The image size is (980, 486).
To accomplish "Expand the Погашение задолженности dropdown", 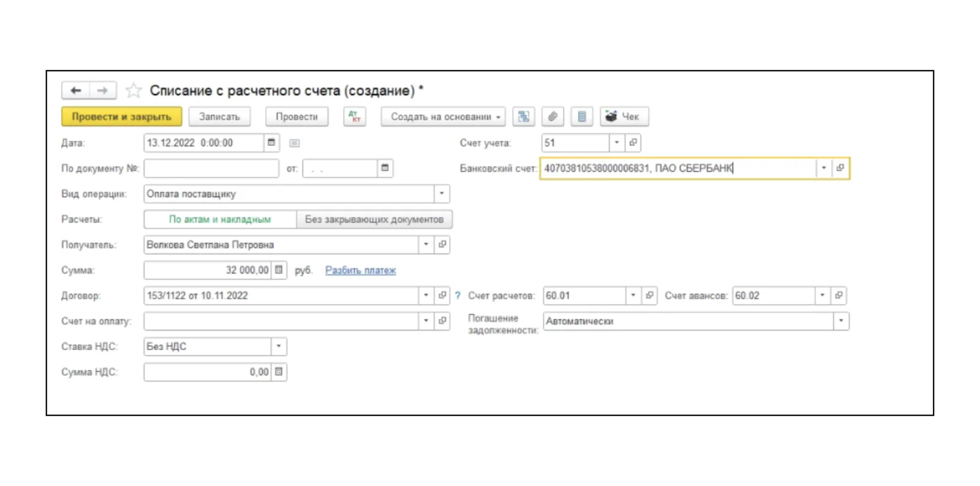I will [841, 321].
